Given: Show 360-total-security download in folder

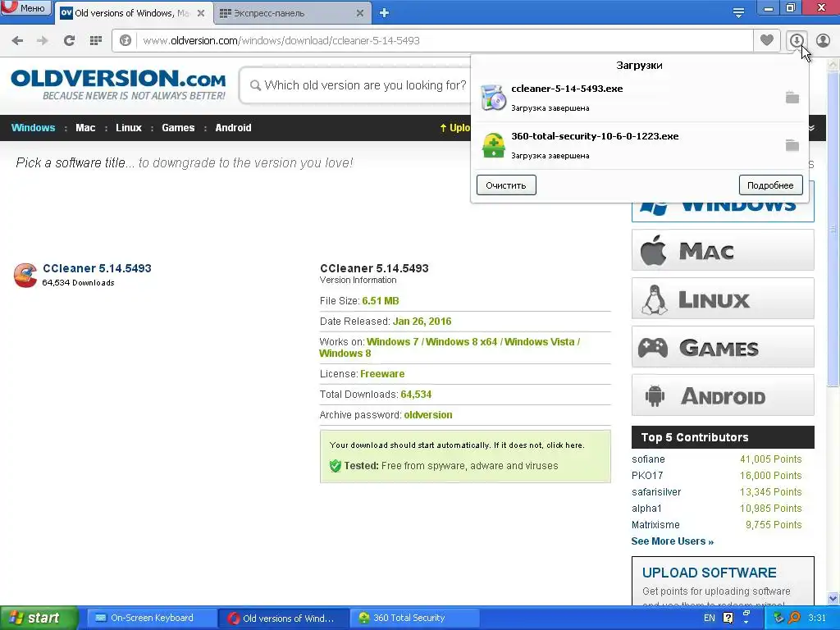Looking at the screenshot, I should pyautogui.click(x=792, y=145).
